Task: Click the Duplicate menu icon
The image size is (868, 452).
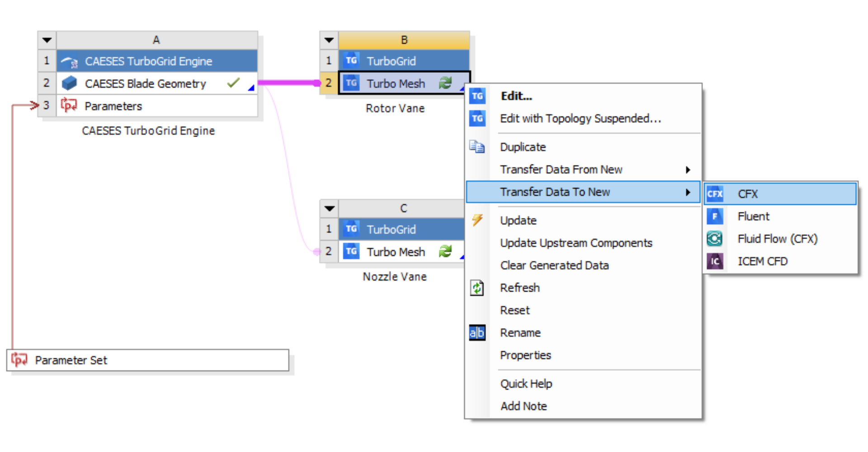Action: click(x=477, y=147)
